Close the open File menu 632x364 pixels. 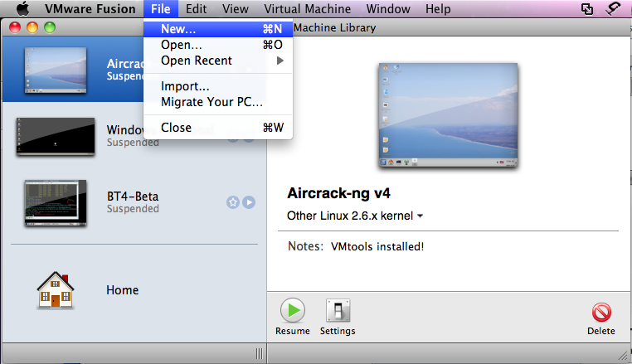coord(160,9)
